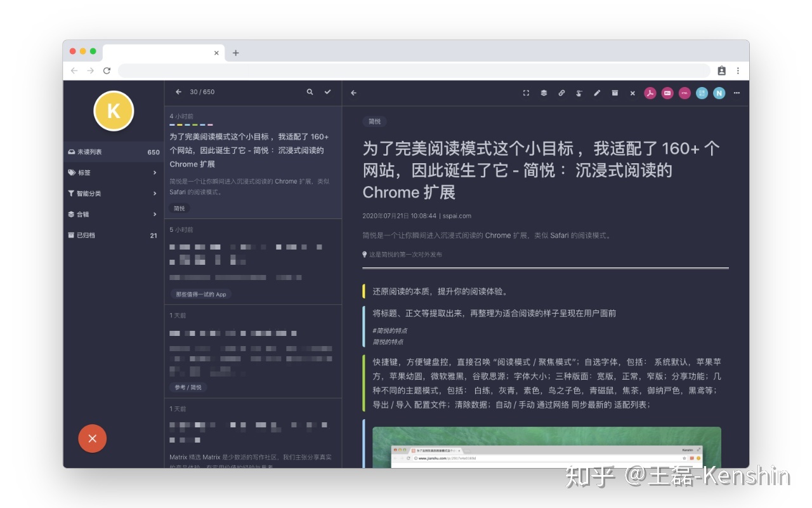Screen dimensions: 812x508
Task: Click the browser address bar
Action: (x=414, y=70)
